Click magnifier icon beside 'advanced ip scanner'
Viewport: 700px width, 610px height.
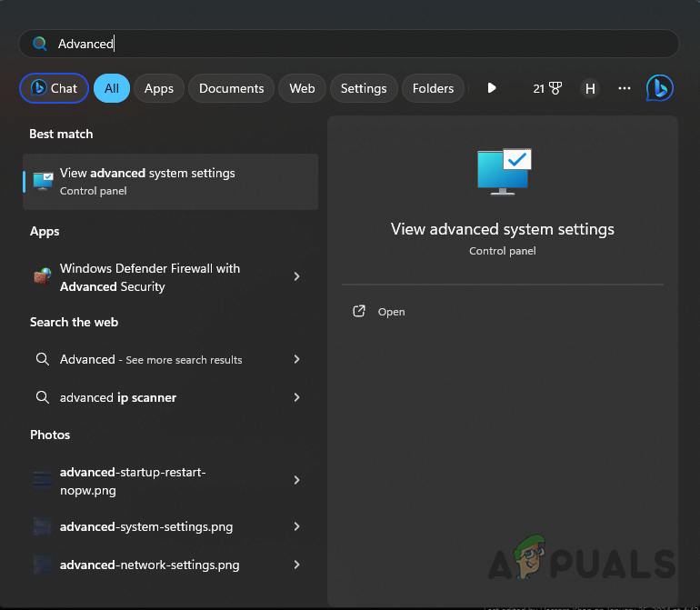tap(43, 397)
